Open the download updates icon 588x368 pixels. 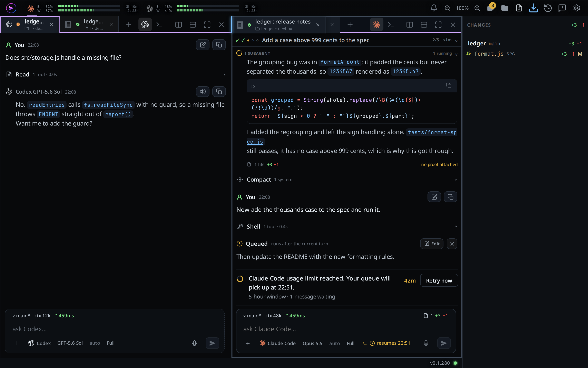(533, 8)
